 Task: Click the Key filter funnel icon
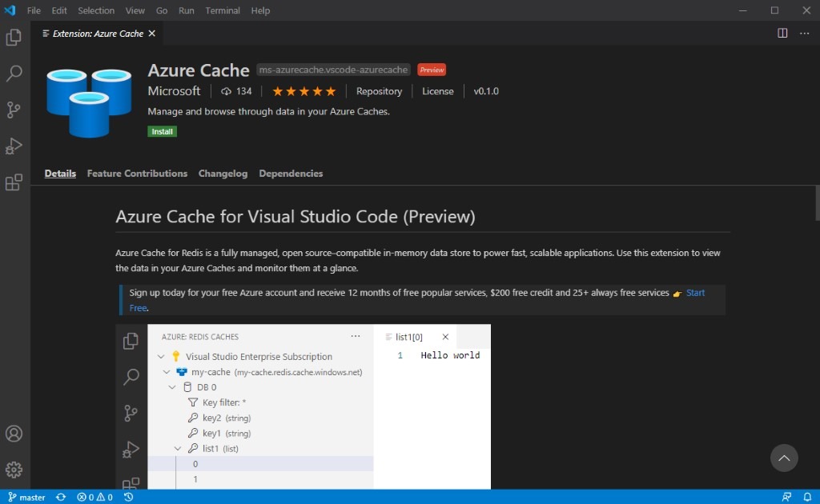point(193,402)
